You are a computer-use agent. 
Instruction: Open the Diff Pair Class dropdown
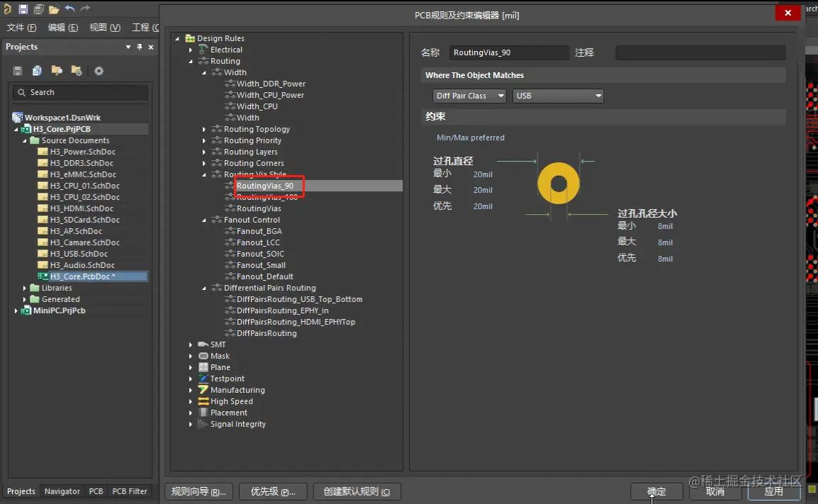point(469,96)
